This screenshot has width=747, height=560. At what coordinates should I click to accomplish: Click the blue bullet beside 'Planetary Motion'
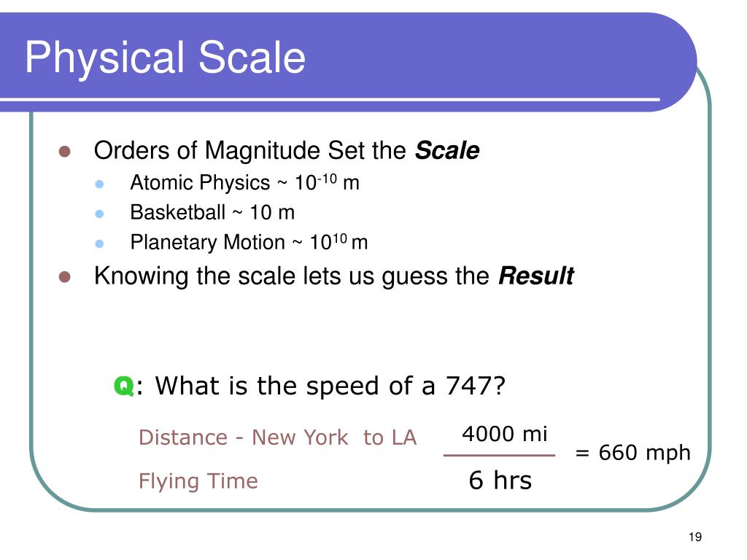point(99,244)
